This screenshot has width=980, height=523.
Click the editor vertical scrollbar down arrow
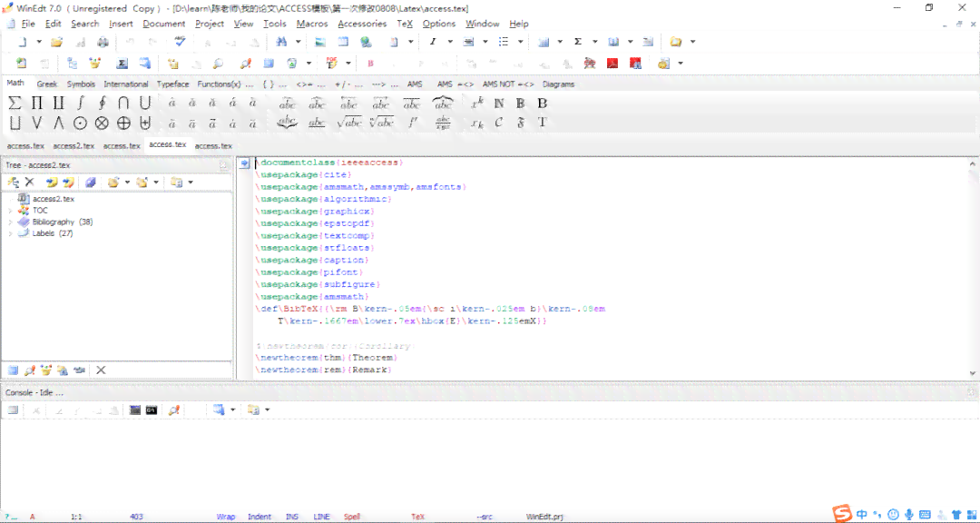[972, 373]
